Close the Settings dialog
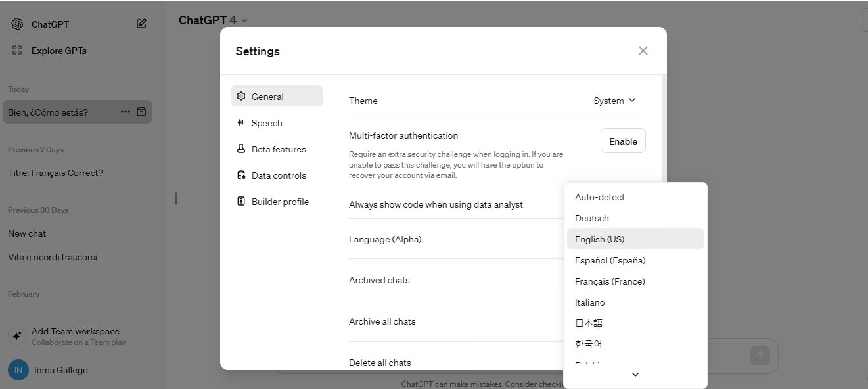The image size is (868, 389). tap(643, 51)
